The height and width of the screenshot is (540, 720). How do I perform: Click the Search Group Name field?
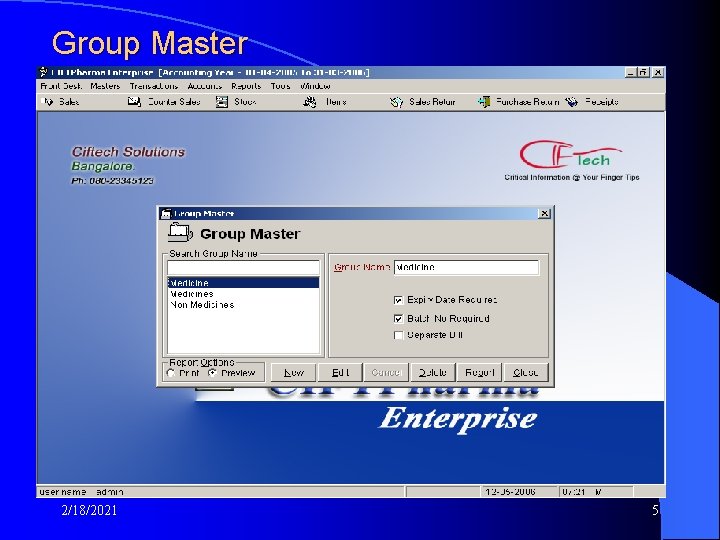243,268
